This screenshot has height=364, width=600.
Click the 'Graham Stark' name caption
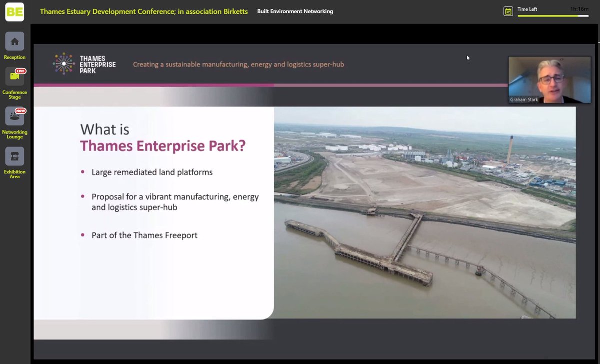tap(524, 100)
